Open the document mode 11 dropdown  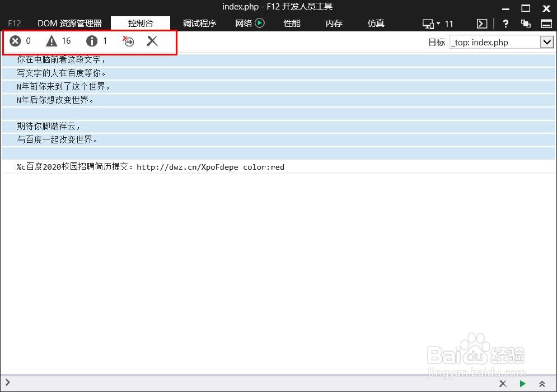438,24
